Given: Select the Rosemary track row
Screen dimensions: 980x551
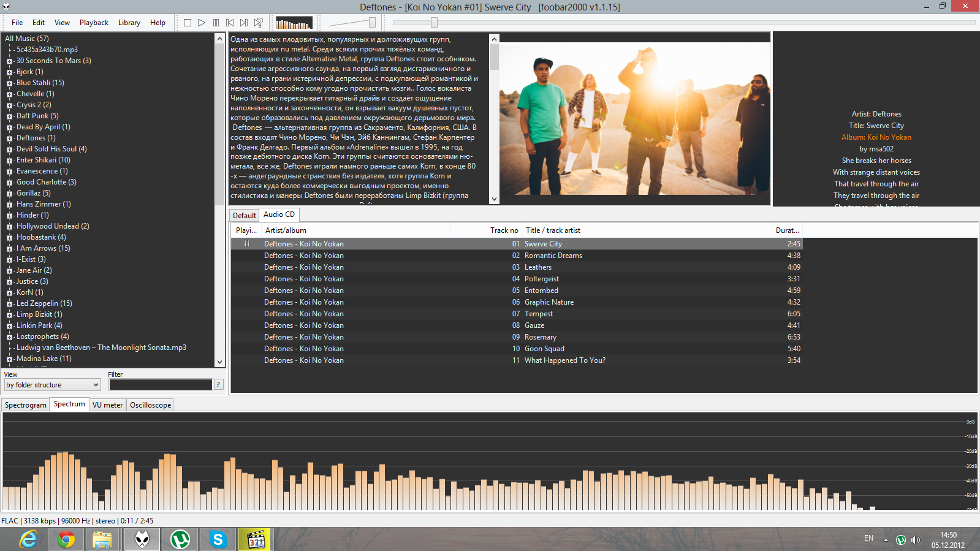Looking at the screenshot, I should point(516,337).
